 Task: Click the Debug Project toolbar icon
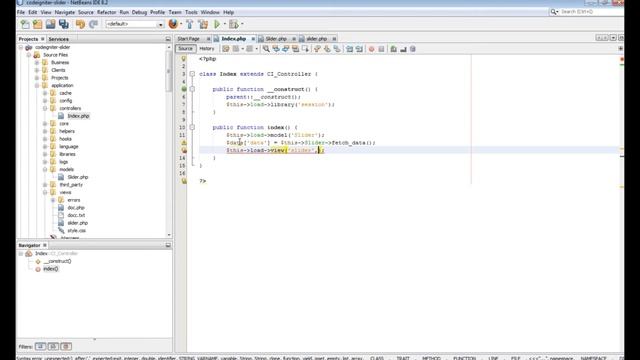pos(233,24)
